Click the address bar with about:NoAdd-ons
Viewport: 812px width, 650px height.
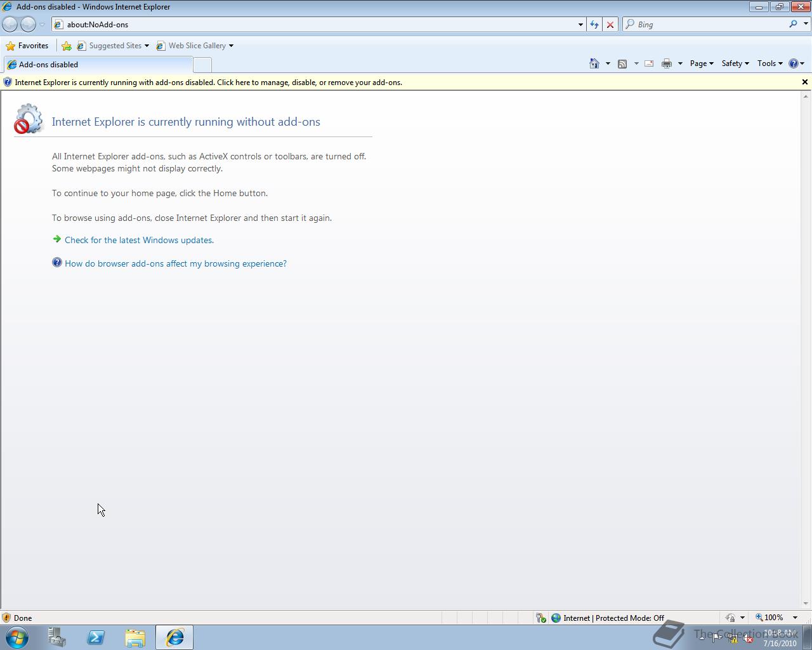coord(314,24)
